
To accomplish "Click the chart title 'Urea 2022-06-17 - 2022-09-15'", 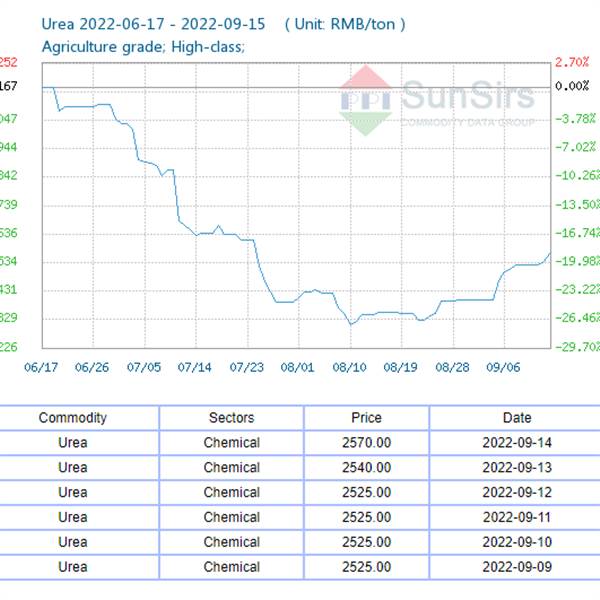I will pos(153,24).
